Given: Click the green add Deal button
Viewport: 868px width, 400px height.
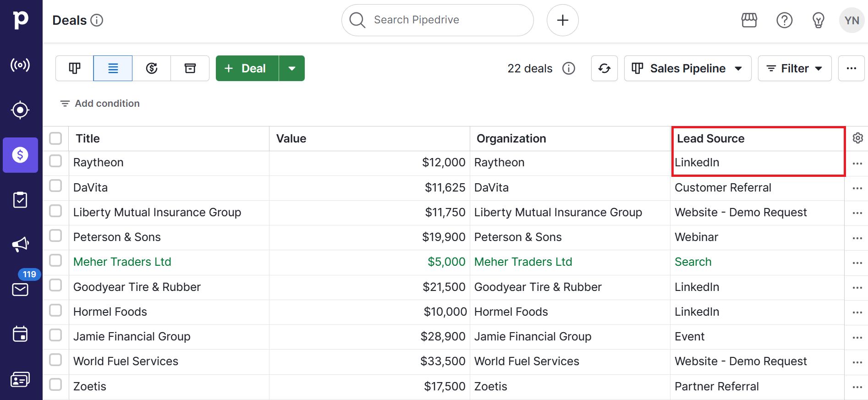Looking at the screenshot, I should tap(247, 68).
